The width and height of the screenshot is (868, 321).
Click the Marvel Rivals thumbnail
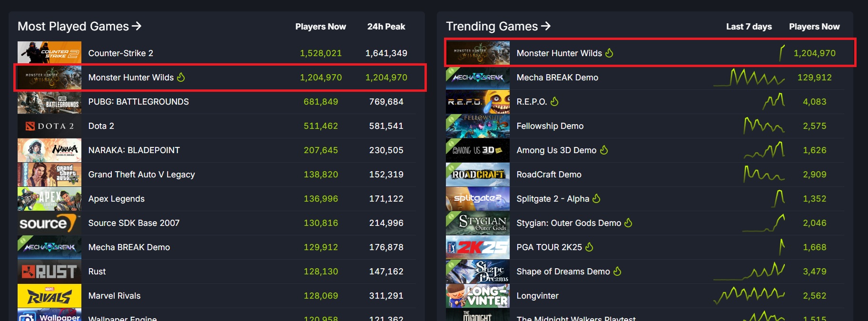coord(49,295)
